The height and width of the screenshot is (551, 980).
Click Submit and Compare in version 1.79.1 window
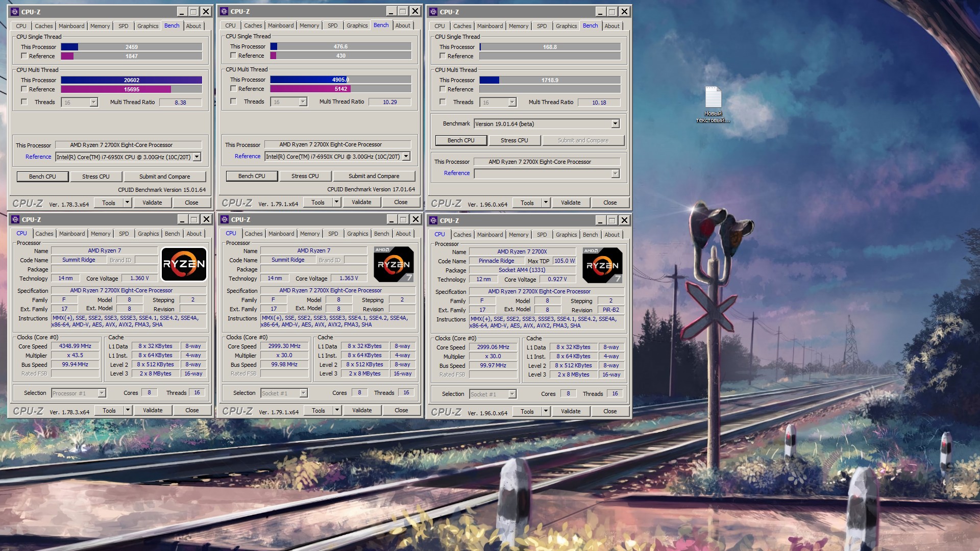(x=374, y=176)
